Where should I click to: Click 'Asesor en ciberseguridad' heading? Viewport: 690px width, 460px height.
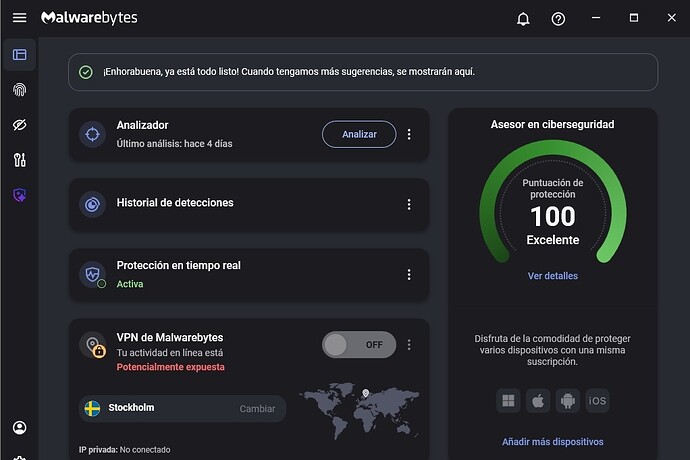pos(552,125)
